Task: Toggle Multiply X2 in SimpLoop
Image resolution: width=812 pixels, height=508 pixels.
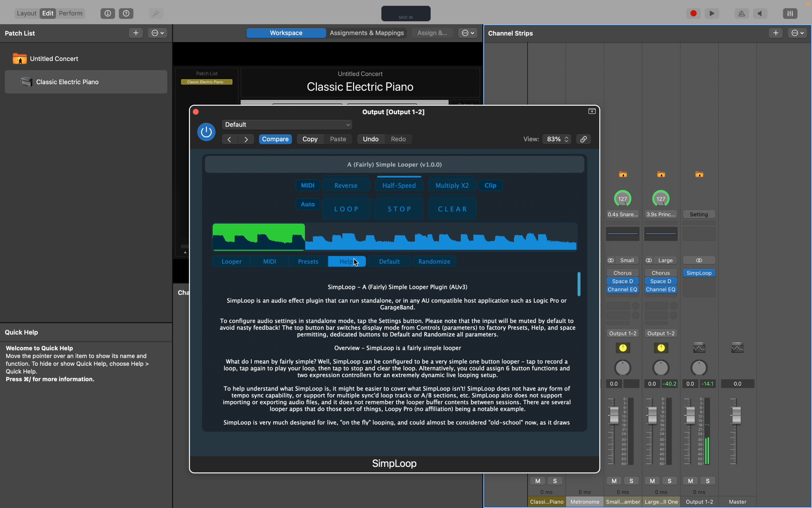Action: point(452,185)
